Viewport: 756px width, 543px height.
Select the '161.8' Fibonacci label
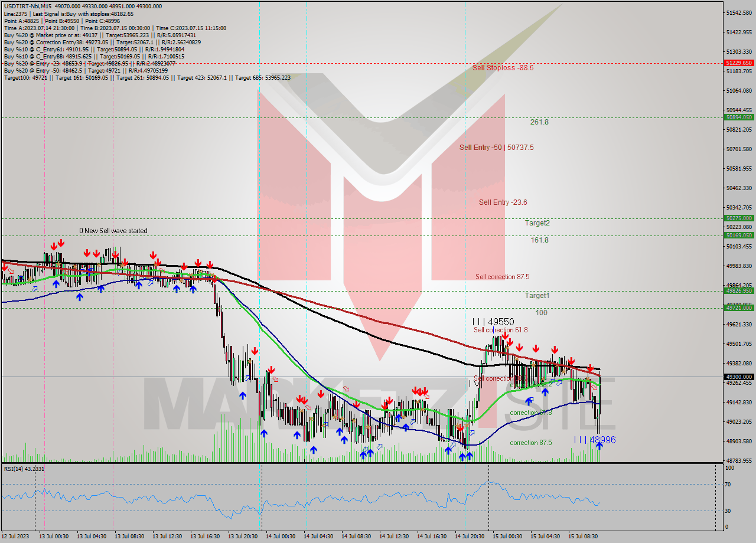coord(539,240)
